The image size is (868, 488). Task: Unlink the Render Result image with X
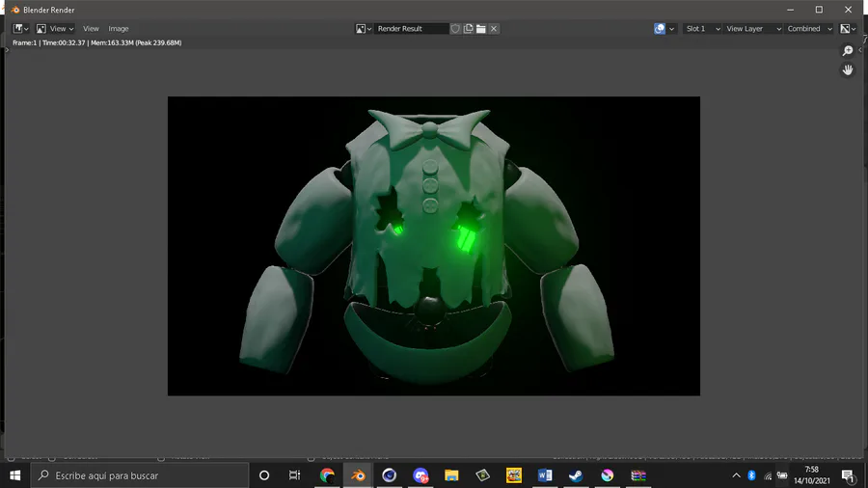tap(494, 29)
